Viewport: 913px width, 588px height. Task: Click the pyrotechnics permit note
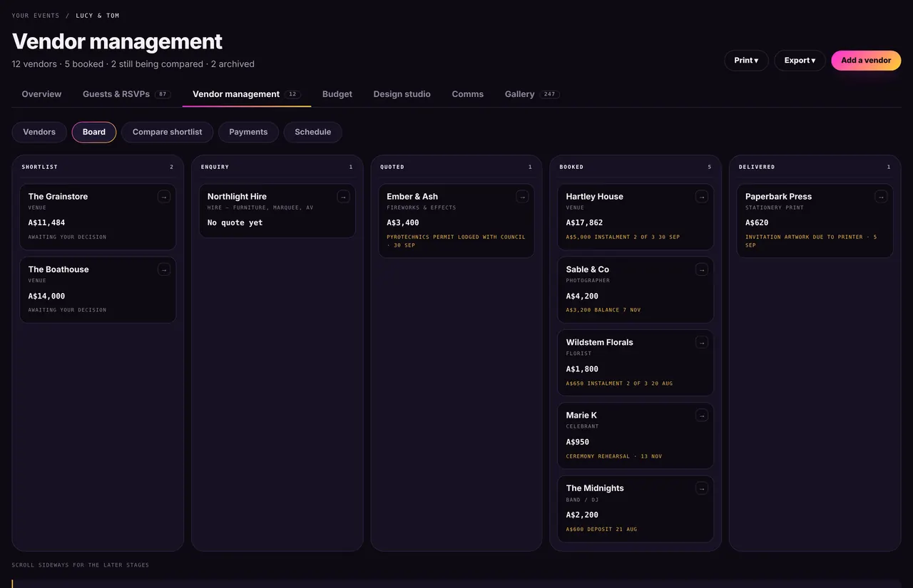point(456,241)
